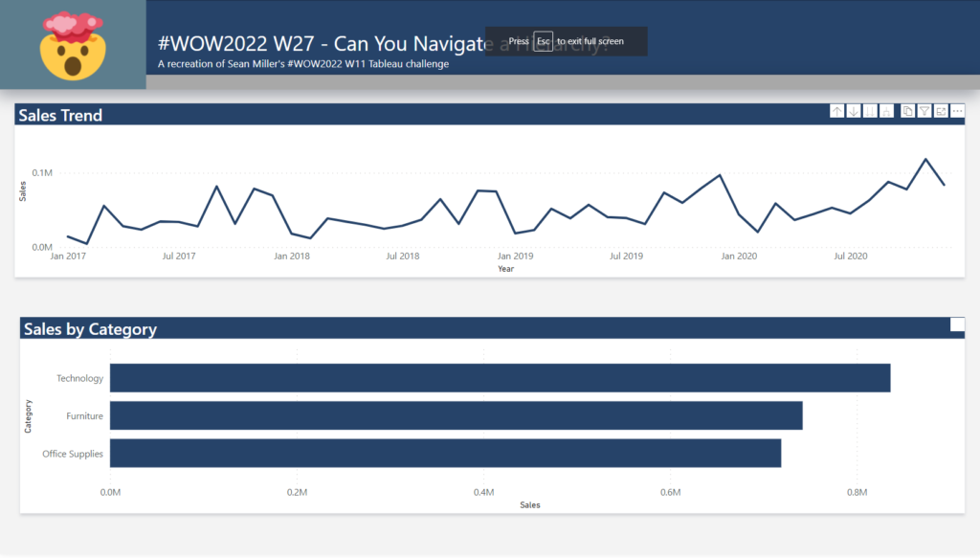Enter Focus mode on Sales Trend chart
Viewport: 980px width, 558px height.
(942, 112)
